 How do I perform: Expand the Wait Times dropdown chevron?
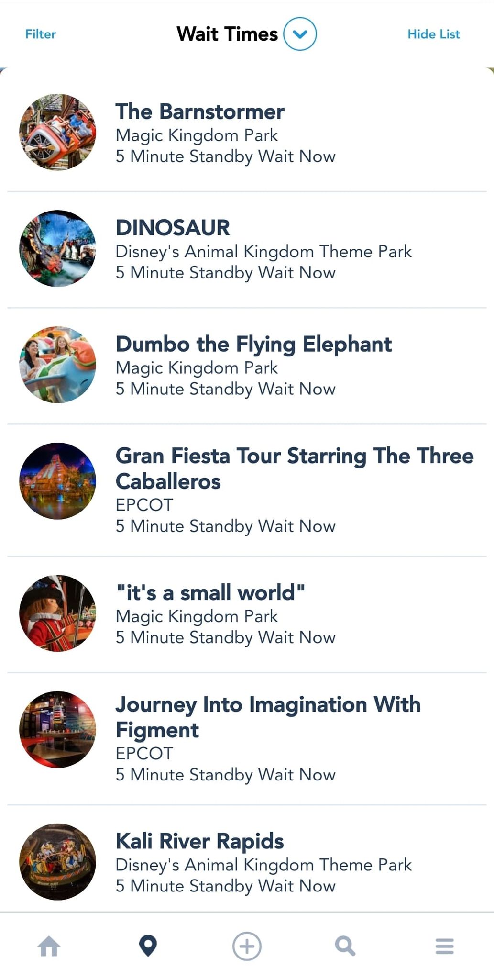tap(300, 34)
